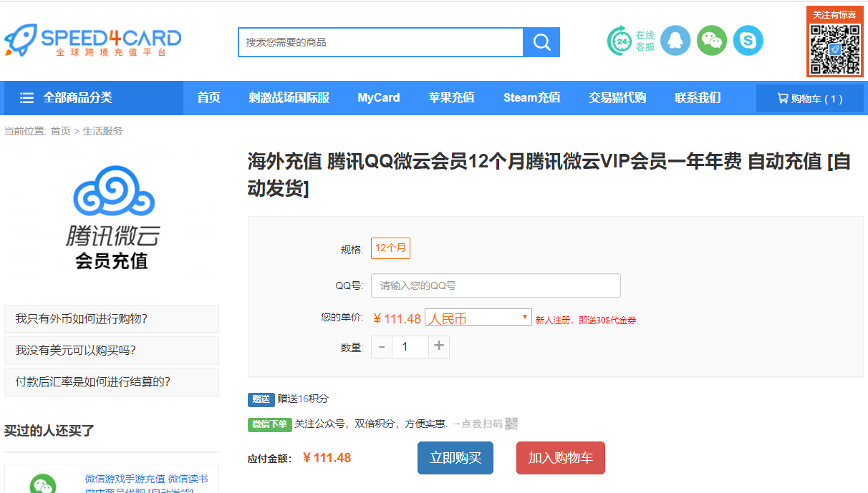Screen dimensions: 868x493
Task: Open 交易猫代购 navigation item
Action: coord(617,98)
